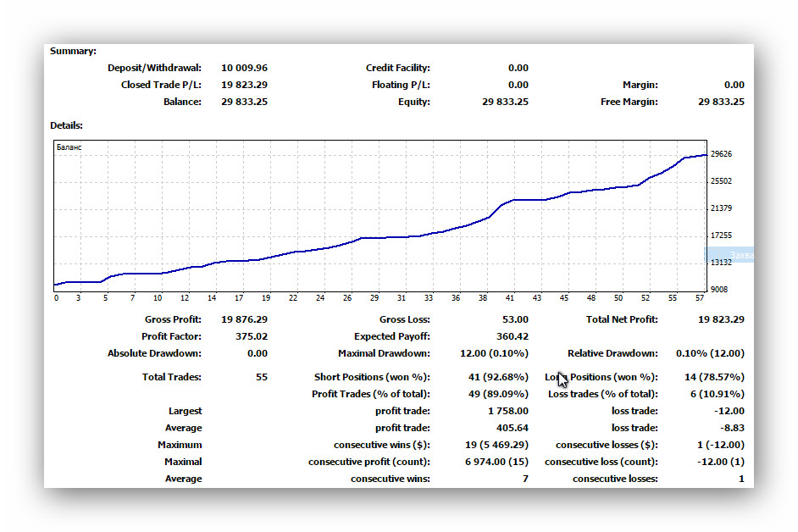The image size is (798, 532).
Task: Select the Deposit/Withdrawal amount 10 009.96
Action: pos(244,68)
